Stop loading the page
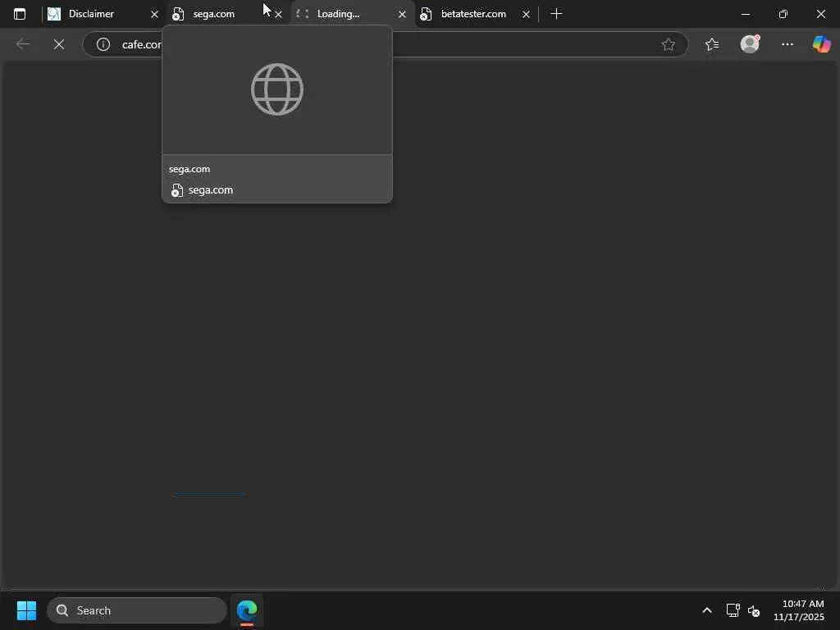This screenshot has height=630, width=840. [59, 44]
